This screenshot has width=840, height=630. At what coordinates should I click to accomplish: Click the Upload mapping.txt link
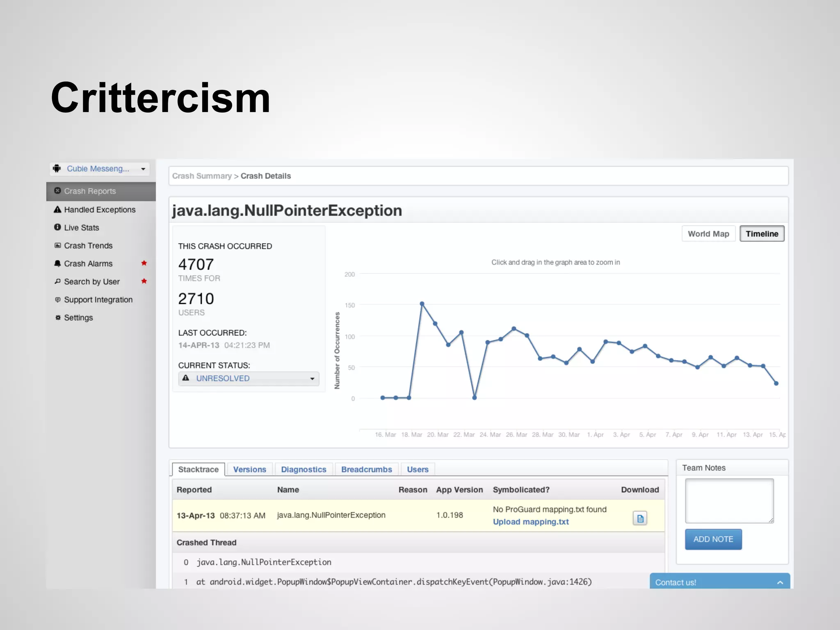(x=530, y=522)
